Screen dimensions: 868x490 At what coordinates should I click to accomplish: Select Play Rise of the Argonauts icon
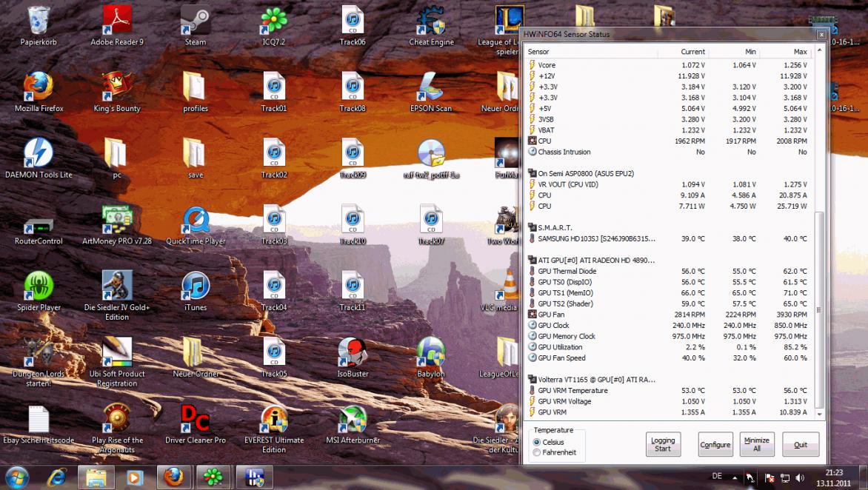pos(117,428)
